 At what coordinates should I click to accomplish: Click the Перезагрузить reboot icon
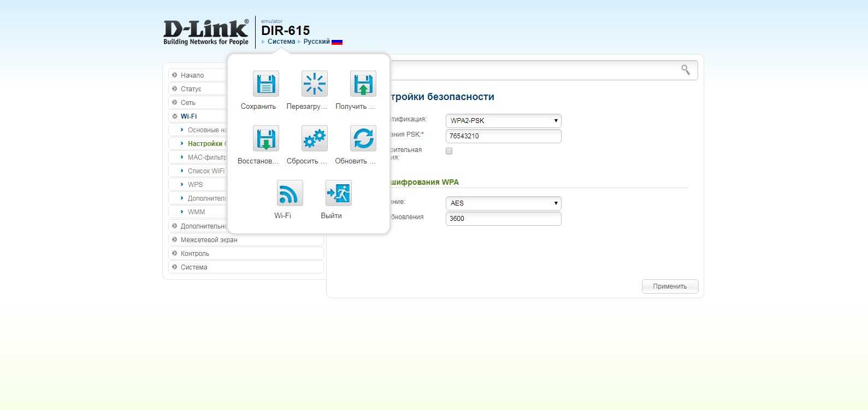[314, 84]
